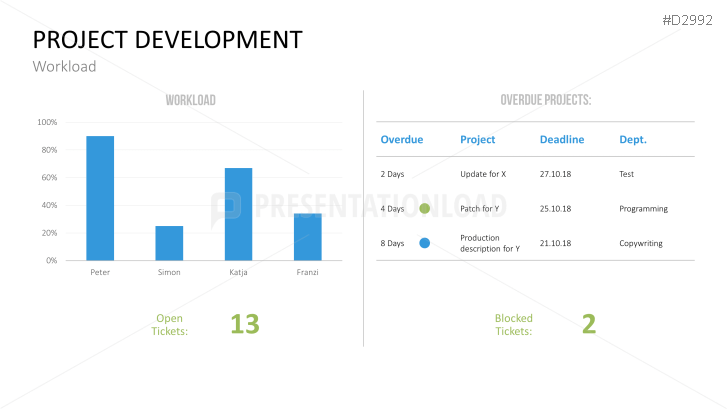Select Peter's workload bar

coord(100,198)
